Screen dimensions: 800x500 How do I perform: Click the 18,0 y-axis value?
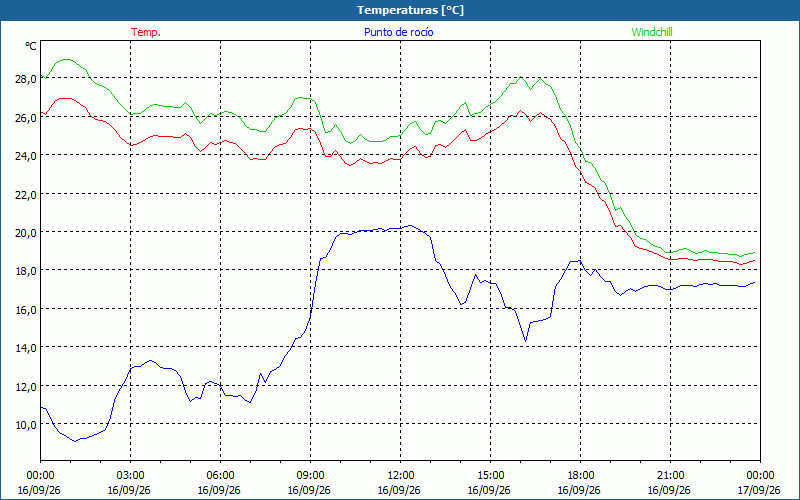tap(26, 271)
